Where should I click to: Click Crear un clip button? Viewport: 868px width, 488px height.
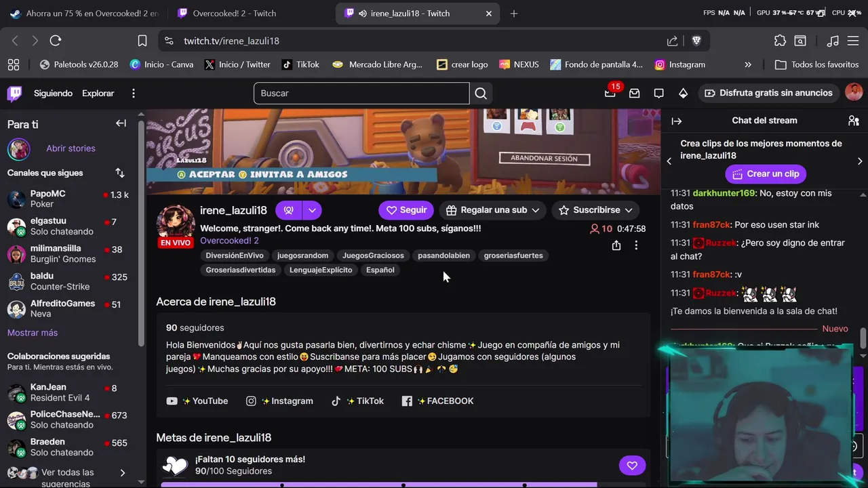pos(766,174)
